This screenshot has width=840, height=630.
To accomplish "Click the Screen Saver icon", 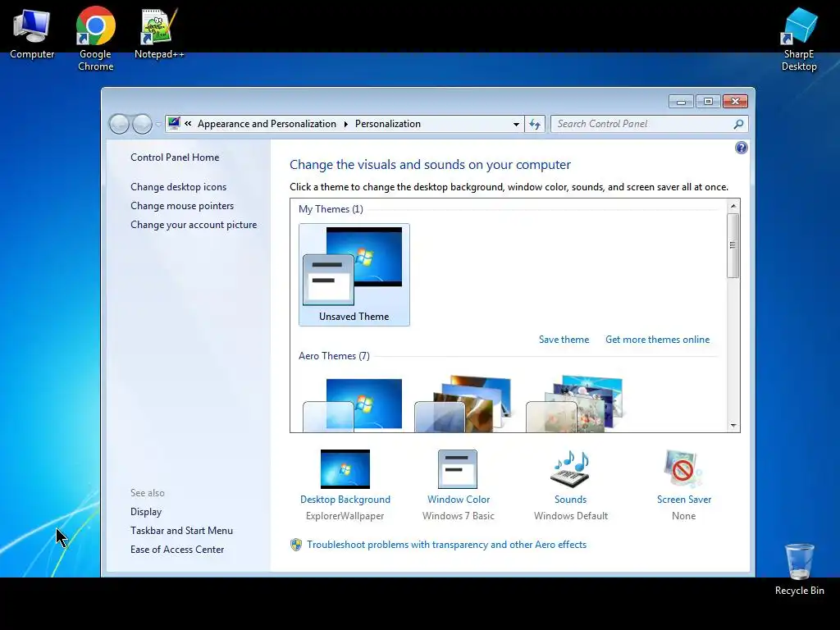I will (x=683, y=468).
